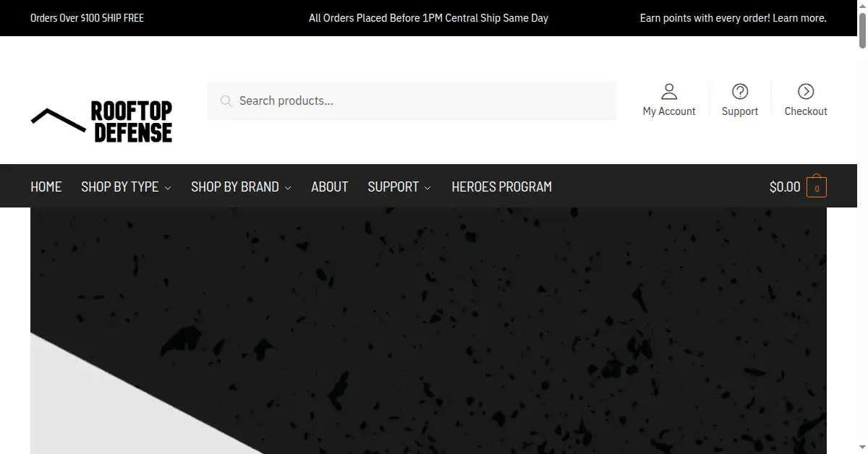This screenshot has width=868, height=454.
Task: Click the Earn points Learn more notice
Action: click(x=733, y=18)
